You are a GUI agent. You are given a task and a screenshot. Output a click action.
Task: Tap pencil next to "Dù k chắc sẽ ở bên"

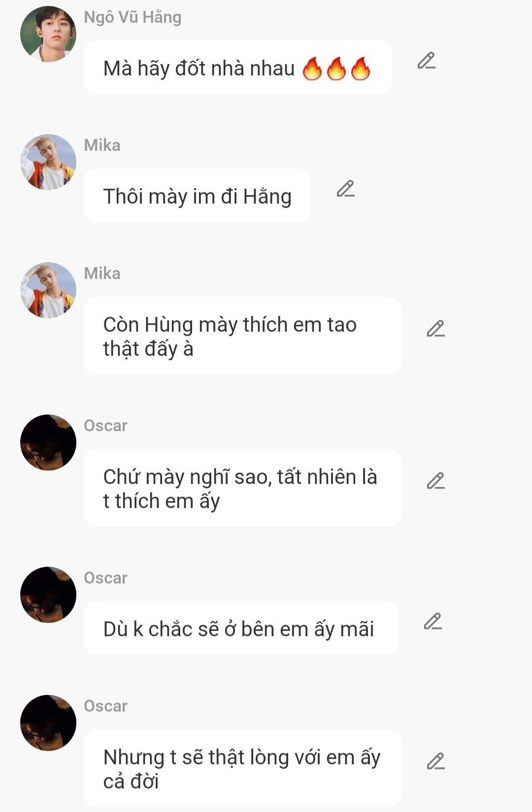[433, 622]
